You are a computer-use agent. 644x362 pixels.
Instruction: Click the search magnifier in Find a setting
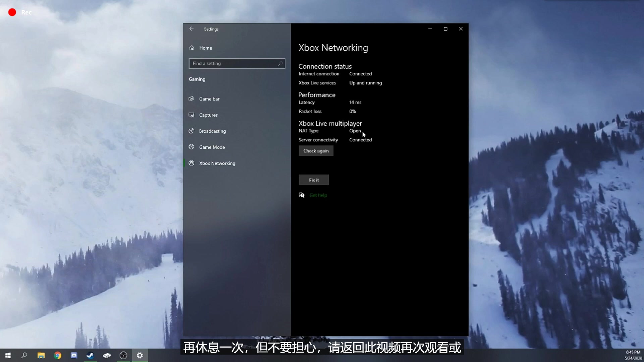click(280, 63)
